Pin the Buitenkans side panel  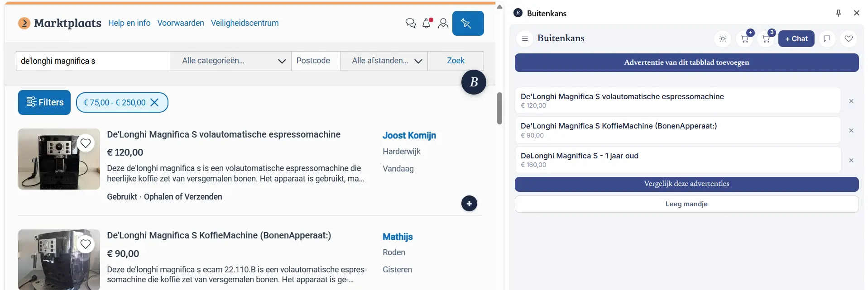point(838,13)
